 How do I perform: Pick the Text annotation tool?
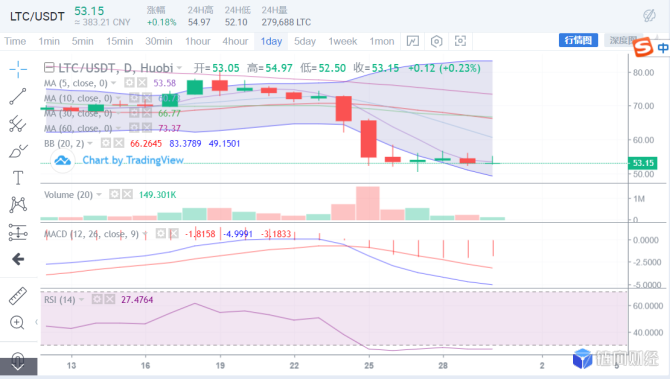pyautogui.click(x=18, y=178)
